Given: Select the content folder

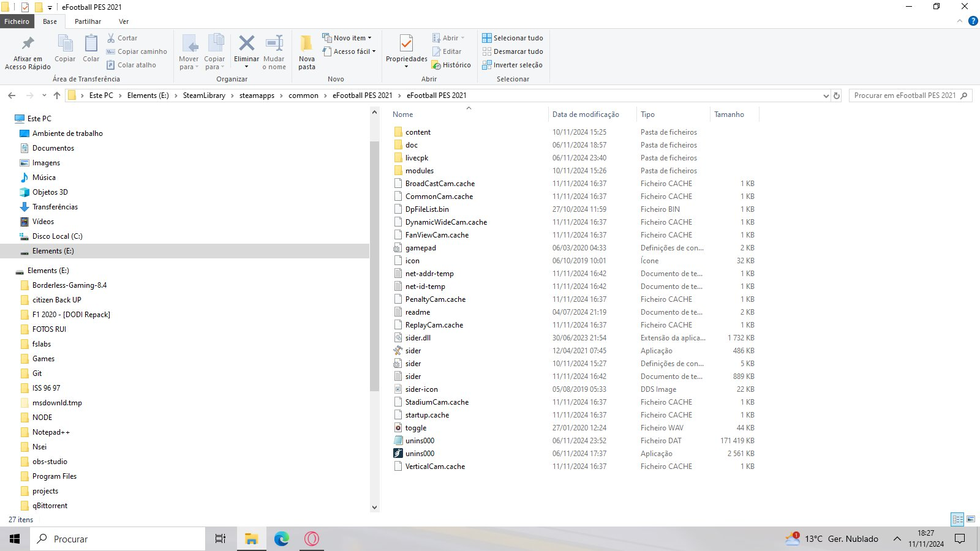Looking at the screenshot, I should (418, 132).
